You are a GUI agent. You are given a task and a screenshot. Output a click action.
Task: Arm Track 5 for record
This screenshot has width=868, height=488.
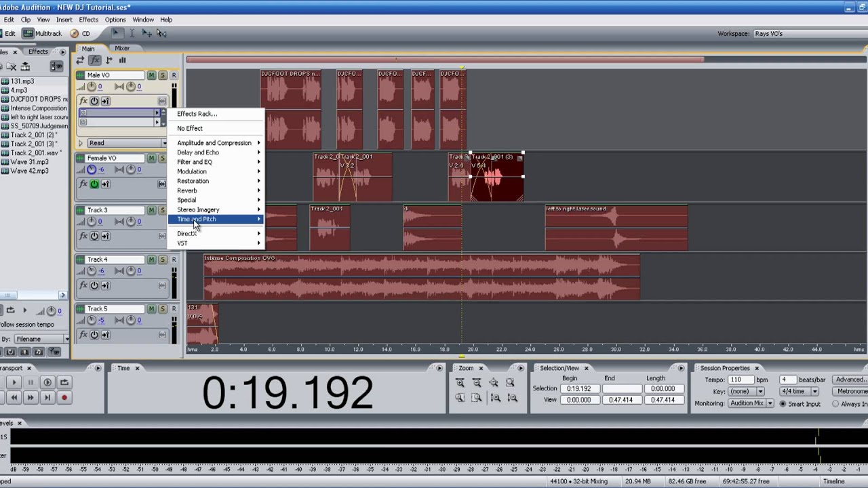(x=174, y=309)
